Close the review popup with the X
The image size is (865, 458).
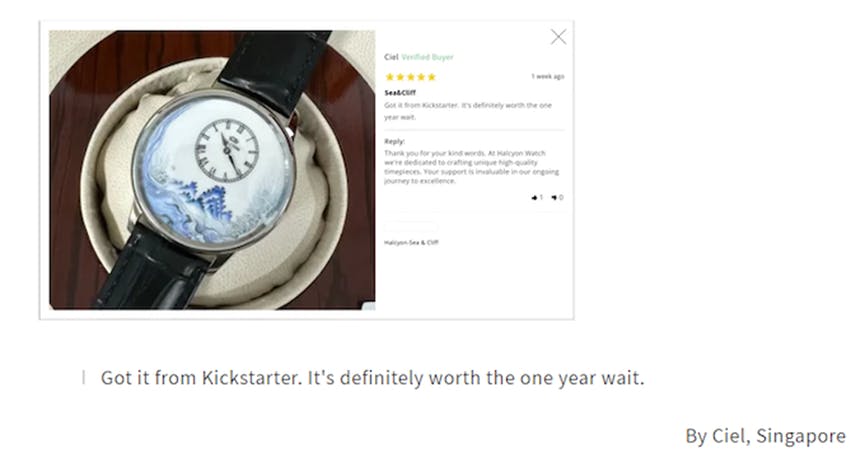[558, 37]
